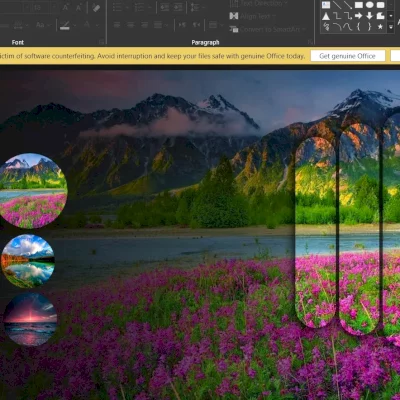Open the Convert to SmartArt dropdown
The width and height of the screenshot is (400, 400).
tap(267, 29)
